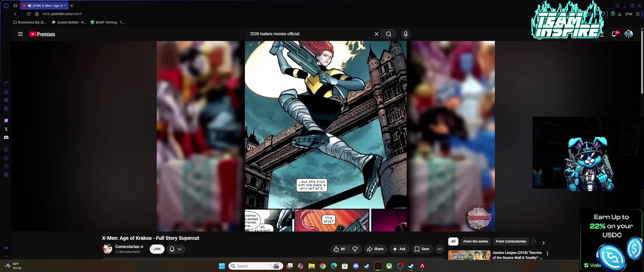Reload the YouTube page

28,14
